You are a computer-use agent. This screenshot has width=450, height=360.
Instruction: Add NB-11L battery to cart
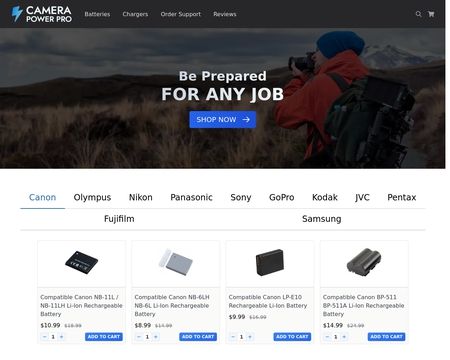[x=104, y=337]
